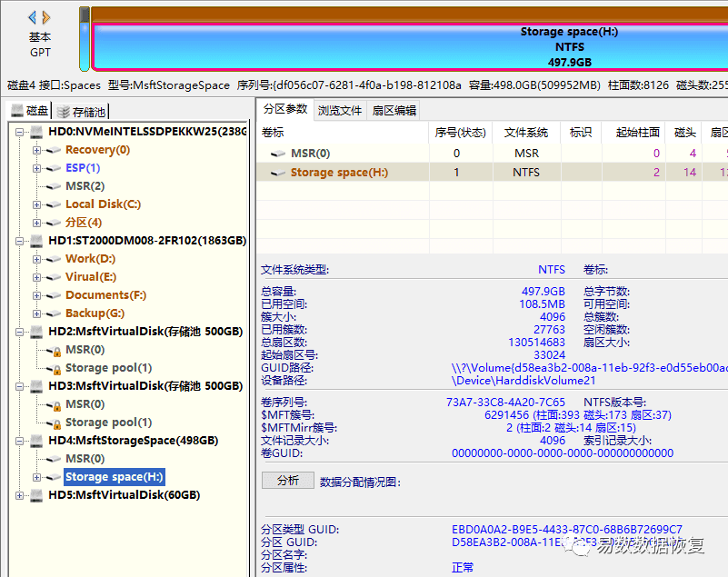
Task: Collapse the HD0 NVMe INTEL SSD node
Action: point(19,132)
